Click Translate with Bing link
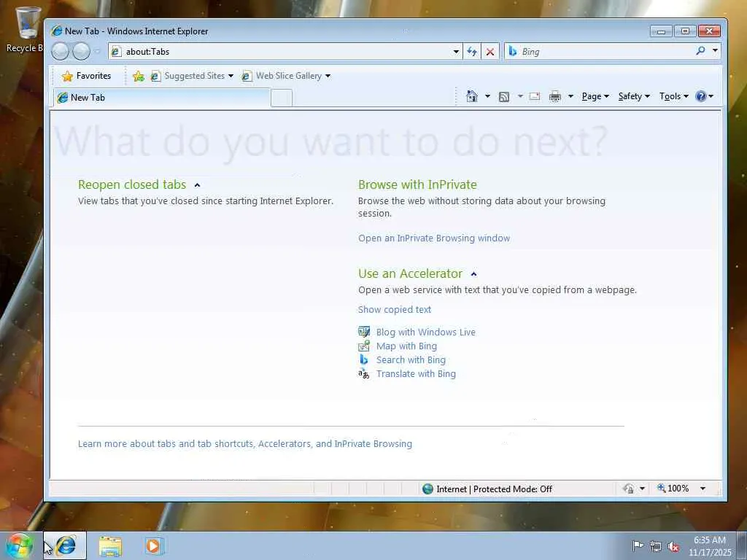 point(416,374)
